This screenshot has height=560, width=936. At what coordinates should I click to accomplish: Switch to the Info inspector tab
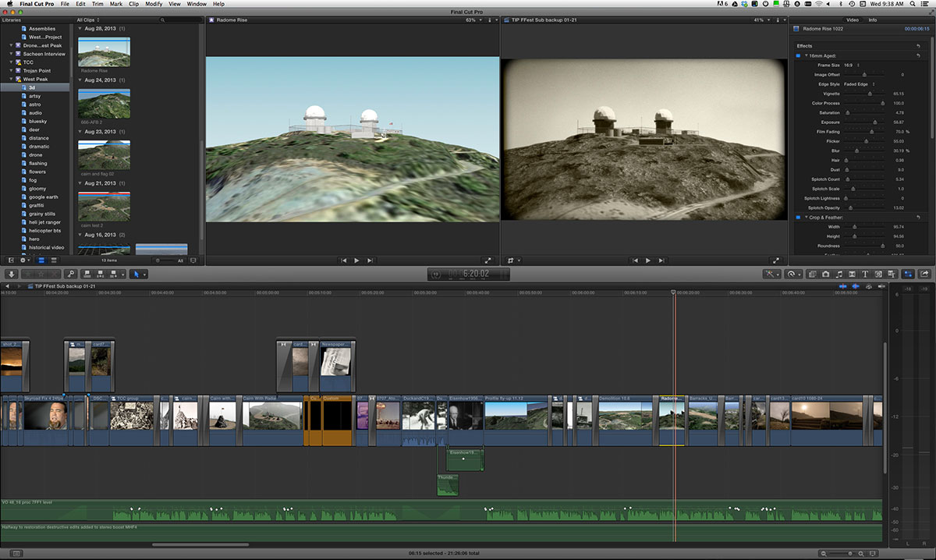point(872,19)
